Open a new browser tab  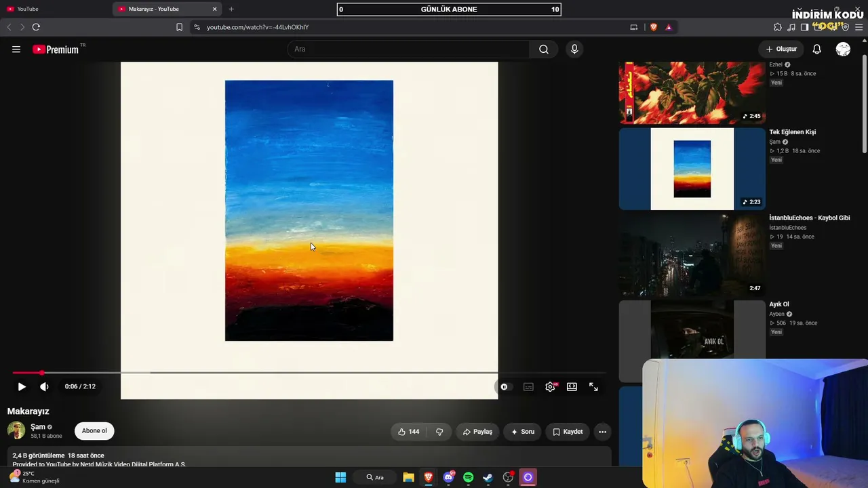[x=231, y=9]
